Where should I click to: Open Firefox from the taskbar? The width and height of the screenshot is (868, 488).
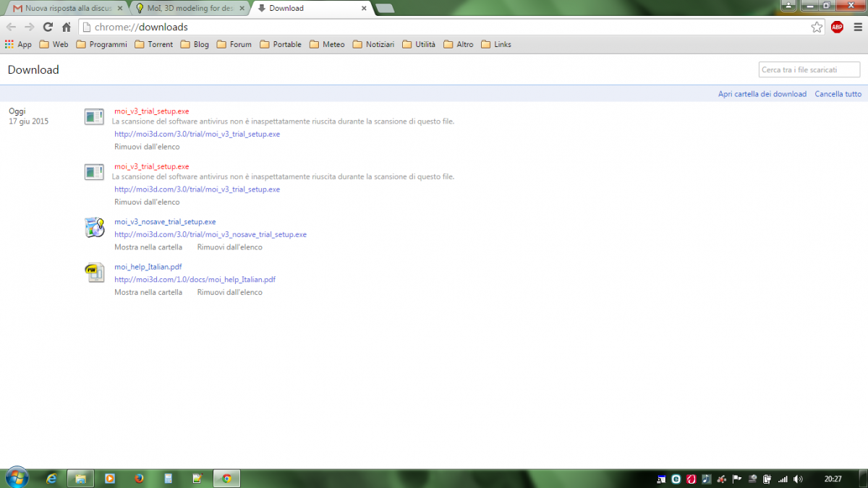tap(139, 479)
